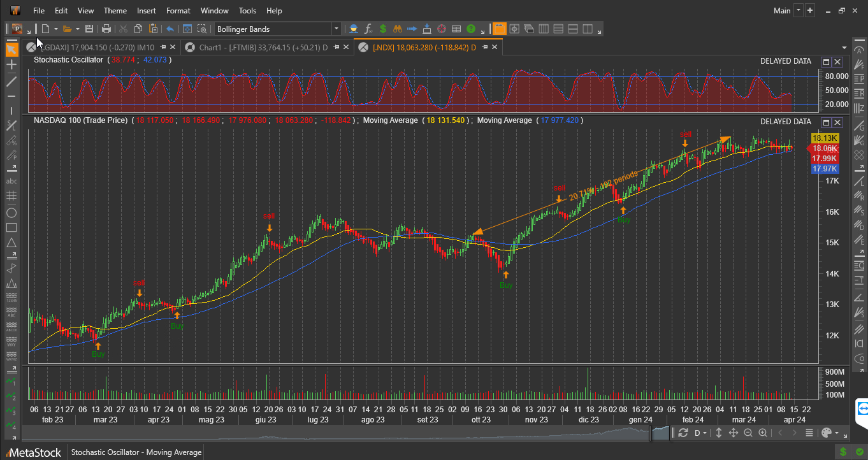The width and height of the screenshot is (868, 460).
Task: Click the plus button beside Main
Action: click(810, 11)
